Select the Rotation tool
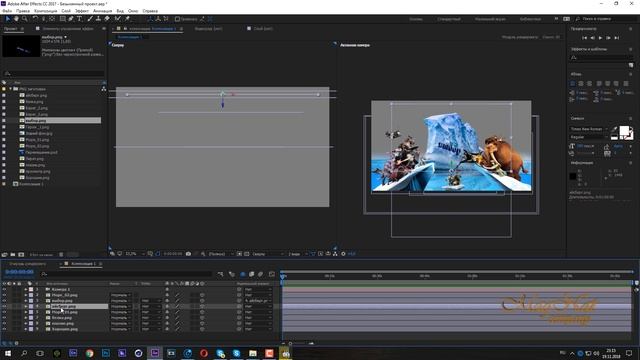This screenshot has height=360, width=640. [35, 19]
